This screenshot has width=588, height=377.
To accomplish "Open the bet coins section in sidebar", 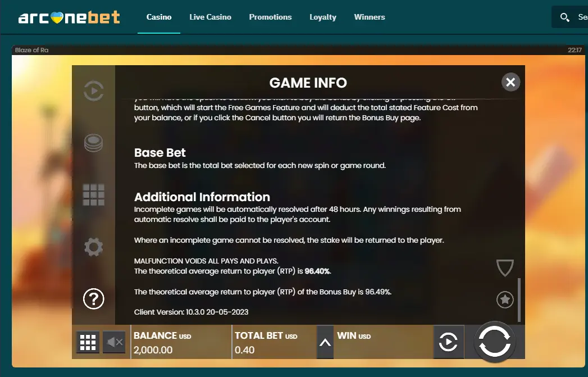I will [x=93, y=143].
